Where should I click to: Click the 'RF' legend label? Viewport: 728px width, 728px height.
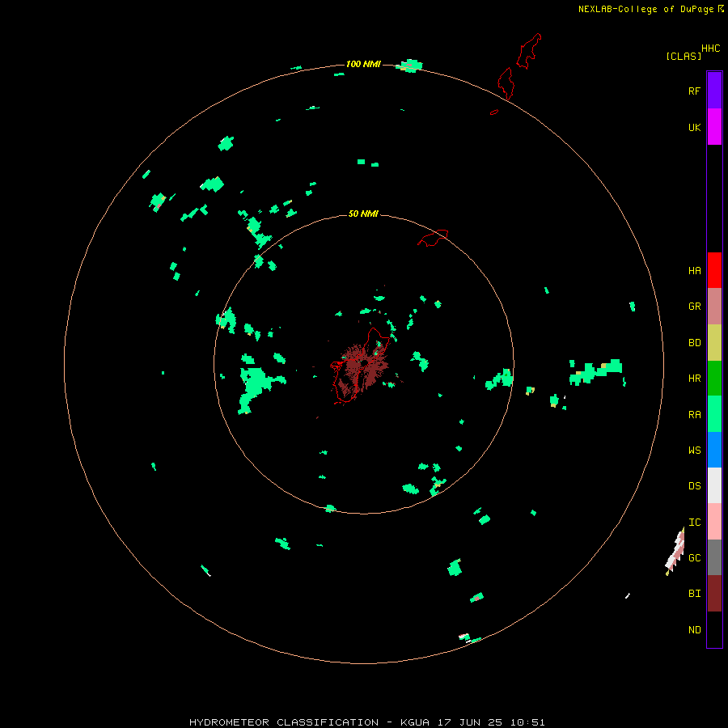click(694, 91)
